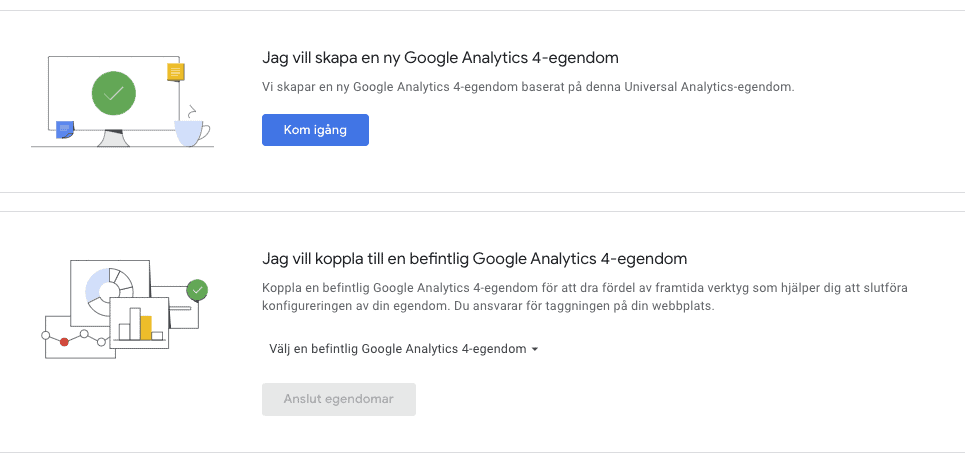The width and height of the screenshot is (965, 475).
Task: Click the bar chart with the yellow bar
Action: (x=138, y=322)
